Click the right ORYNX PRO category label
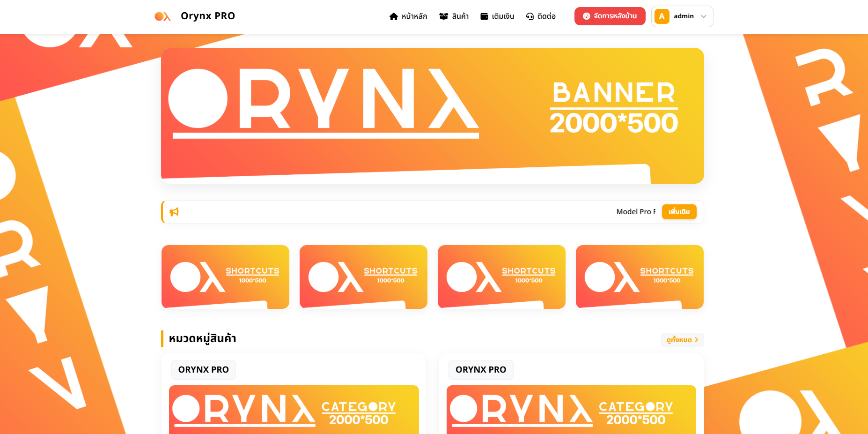 click(481, 370)
